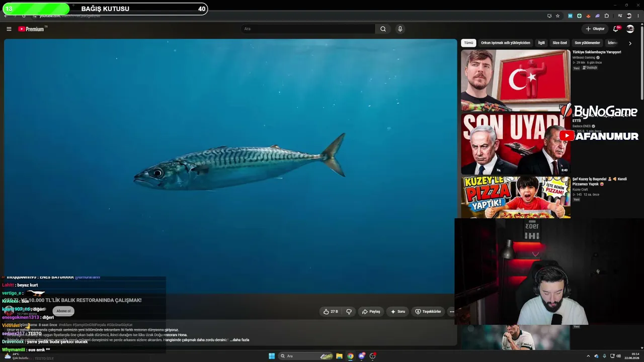This screenshot has width=644, height=362.
Task: Show more related-video filter chips arrow
Action: coord(630,43)
